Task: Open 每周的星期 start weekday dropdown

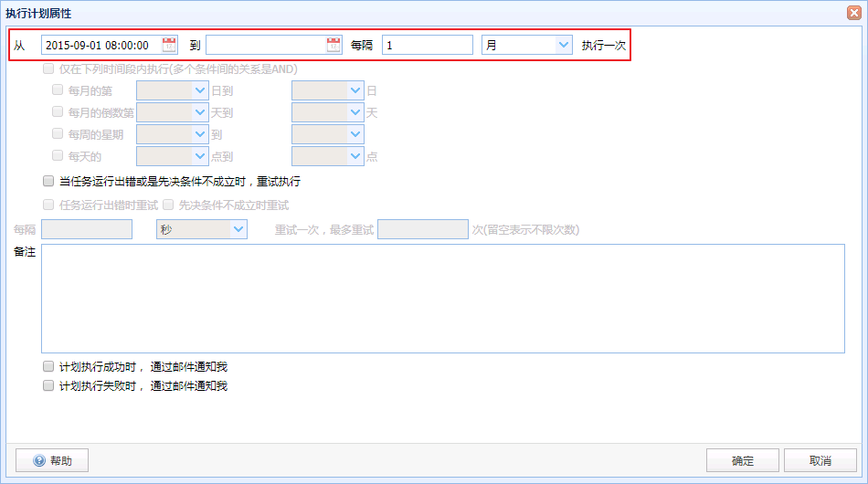Action: [200, 134]
